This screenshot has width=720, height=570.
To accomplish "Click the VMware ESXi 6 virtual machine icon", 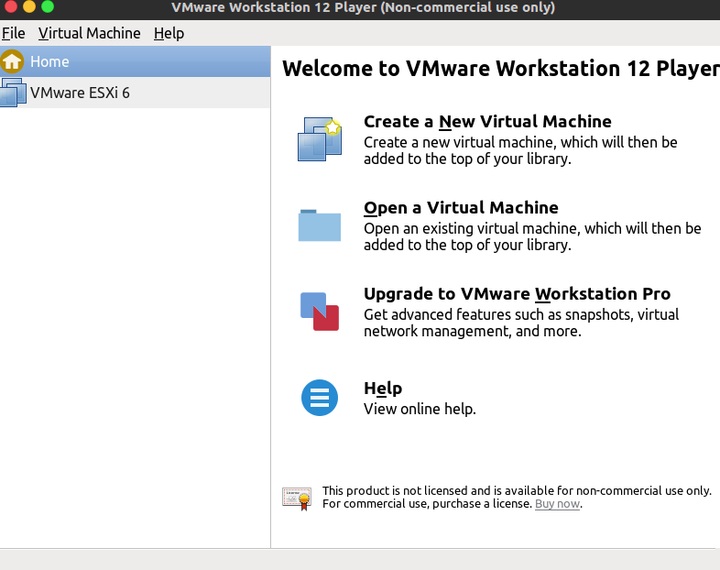I will [13, 92].
